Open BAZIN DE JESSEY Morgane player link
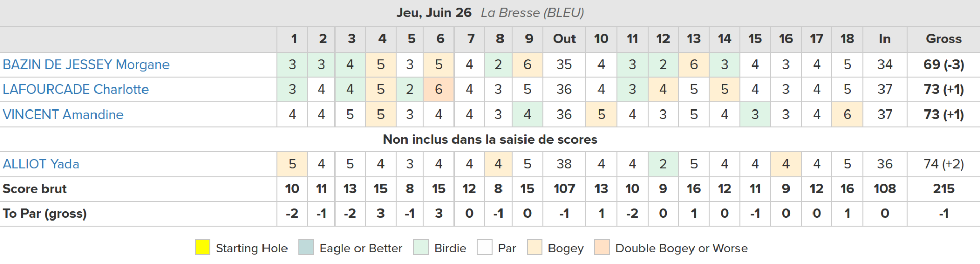The width and height of the screenshot is (980, 264). tap(86, 64)
